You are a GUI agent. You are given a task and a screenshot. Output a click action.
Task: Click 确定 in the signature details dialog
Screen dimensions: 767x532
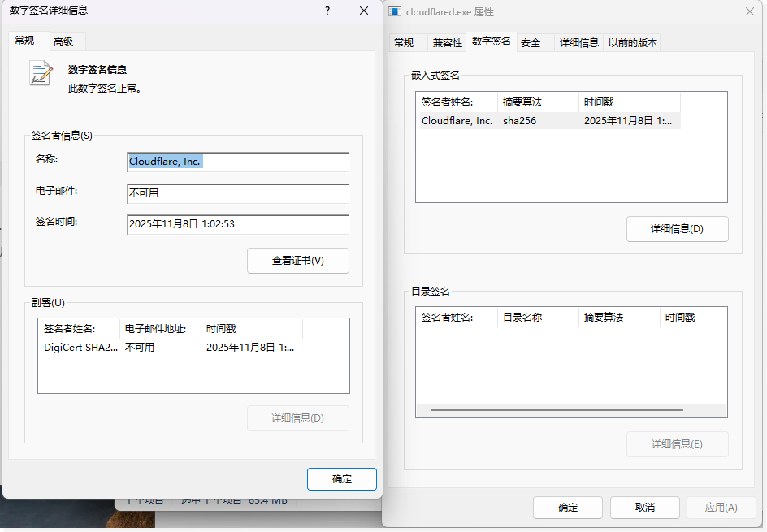click(342, 479)
